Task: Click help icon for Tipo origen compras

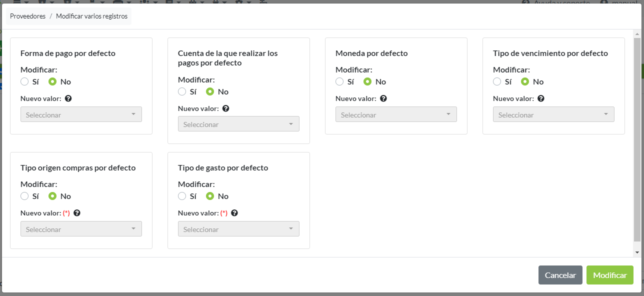Action: (x=77, y=213)
